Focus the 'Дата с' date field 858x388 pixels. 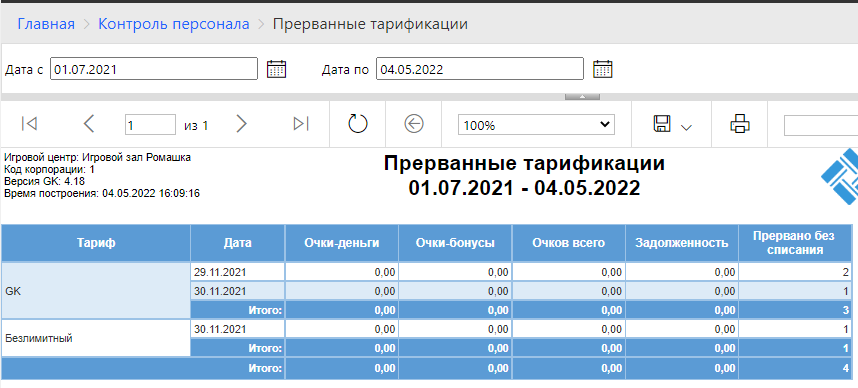tap(154, 69)
